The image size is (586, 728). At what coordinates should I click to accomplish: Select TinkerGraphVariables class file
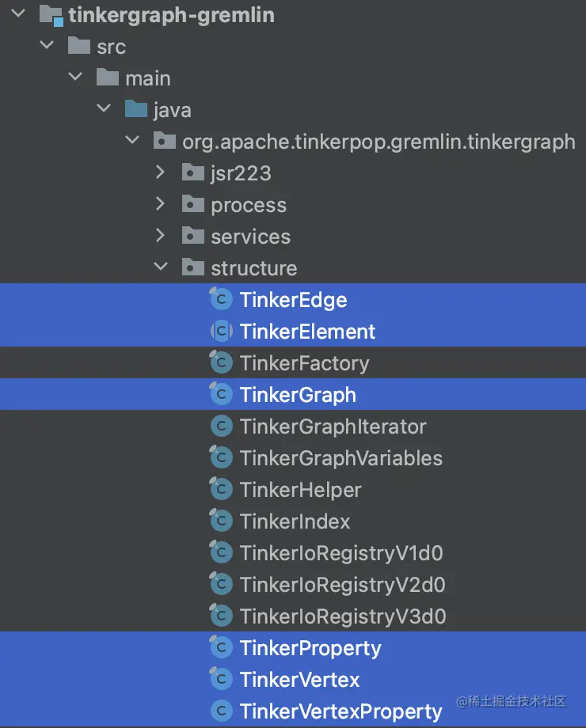341,458
